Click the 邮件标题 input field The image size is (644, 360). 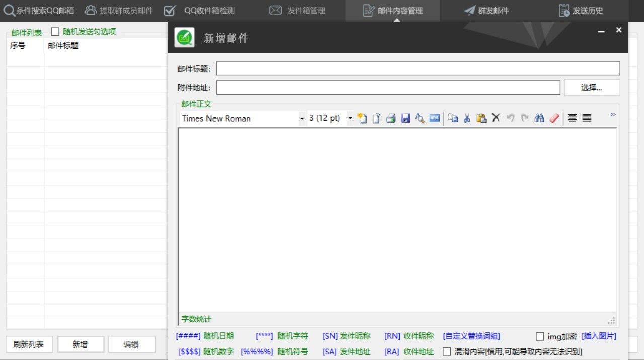[417, 68]
